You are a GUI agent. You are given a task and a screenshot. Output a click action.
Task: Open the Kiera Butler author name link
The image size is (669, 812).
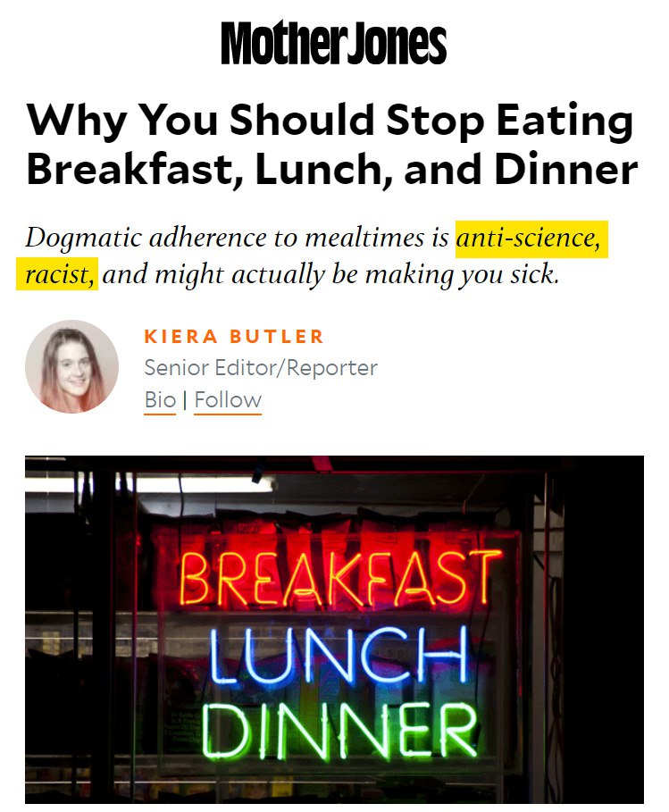[x=234, y=337]
